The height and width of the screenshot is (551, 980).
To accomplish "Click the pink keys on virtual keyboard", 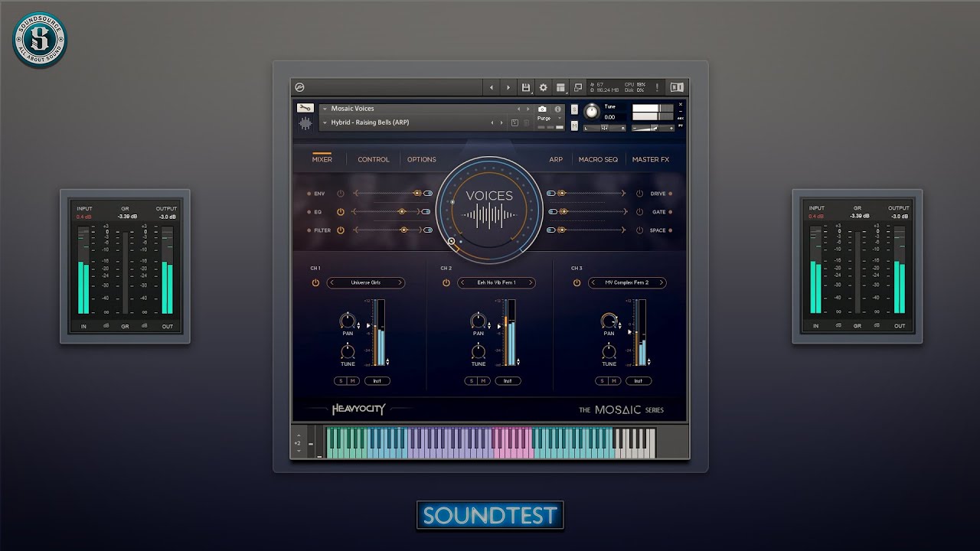I will tap(512, 442).
